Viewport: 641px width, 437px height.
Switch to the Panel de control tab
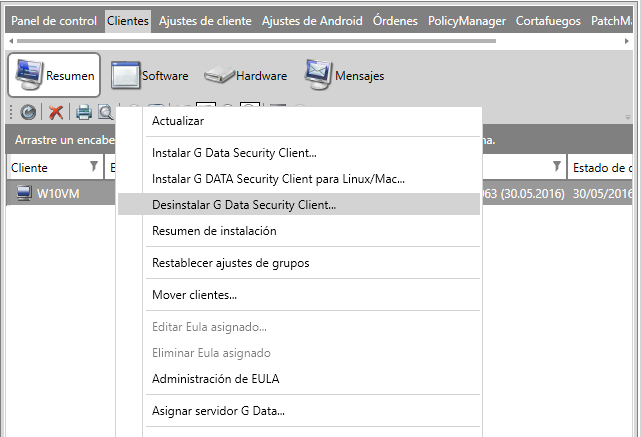[54, 20]
